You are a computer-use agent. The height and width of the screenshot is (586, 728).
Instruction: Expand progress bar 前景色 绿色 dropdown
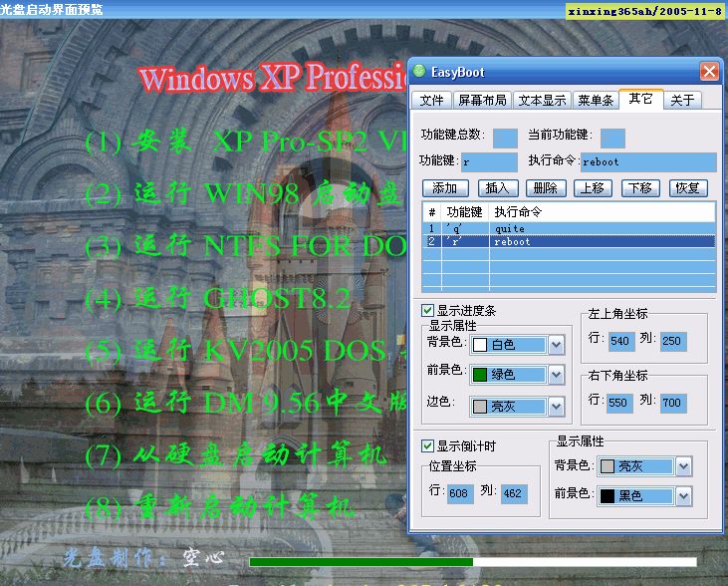coord(557,375)
